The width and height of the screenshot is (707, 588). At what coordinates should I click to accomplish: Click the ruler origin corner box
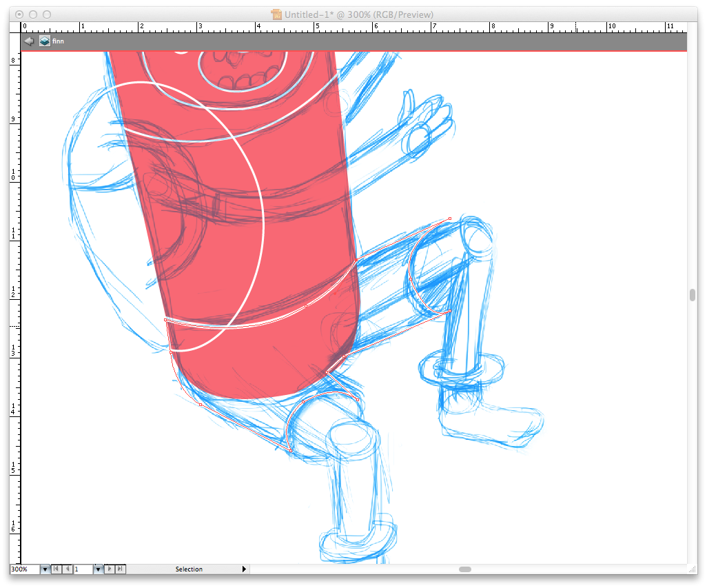point(15,26)
